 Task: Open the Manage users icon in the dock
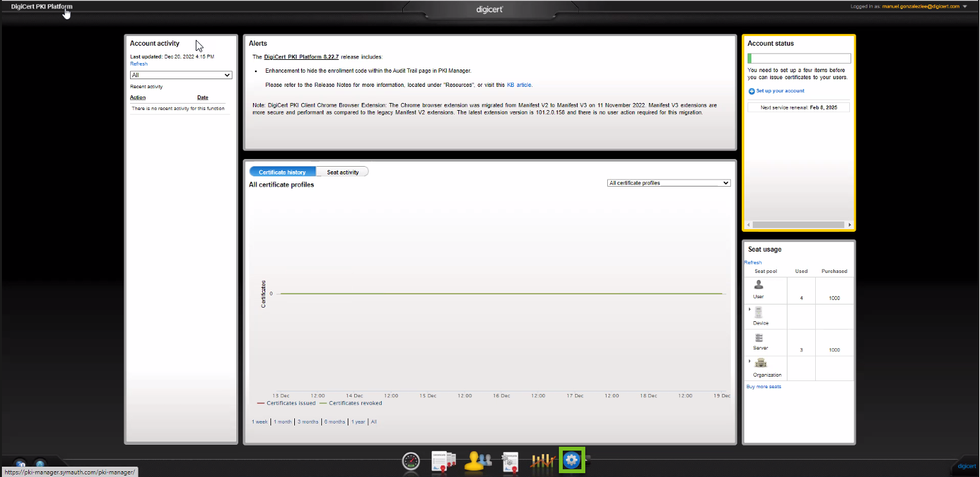coord(478,460)
